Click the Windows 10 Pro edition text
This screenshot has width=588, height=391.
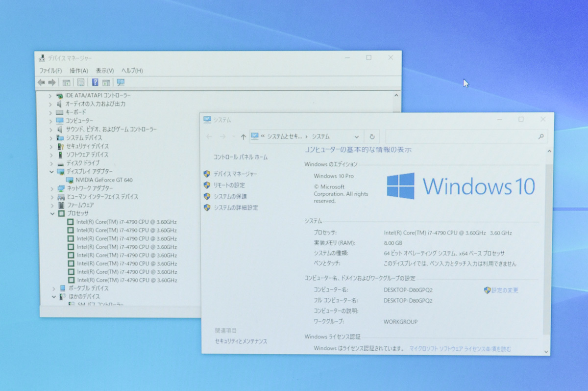334,176
